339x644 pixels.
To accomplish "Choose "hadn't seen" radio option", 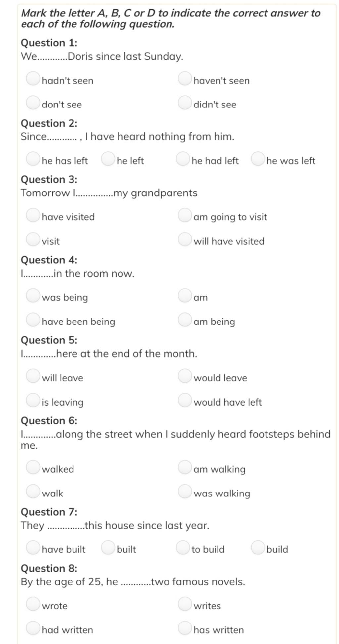I will 33,79.
